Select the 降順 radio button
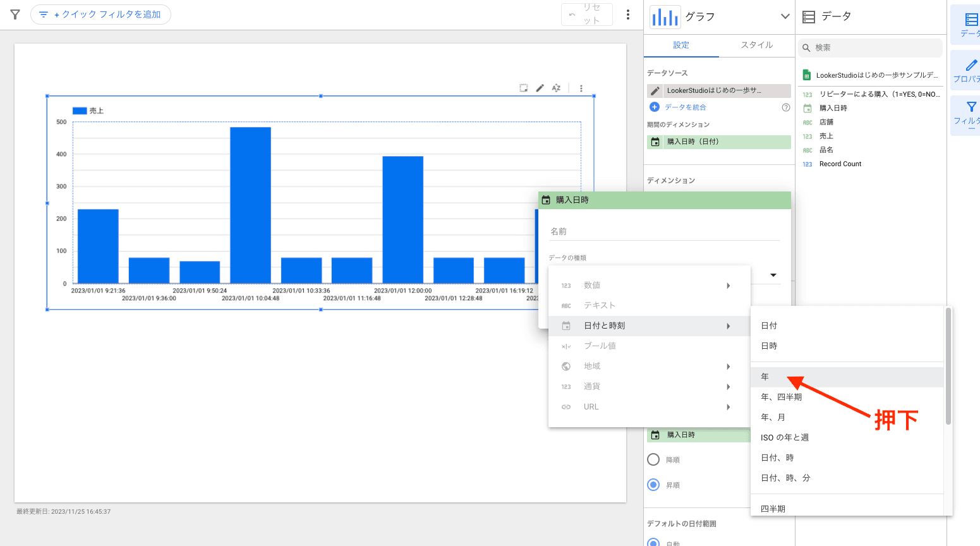This screenshot has height=546, width=980. tap(653, 459)
